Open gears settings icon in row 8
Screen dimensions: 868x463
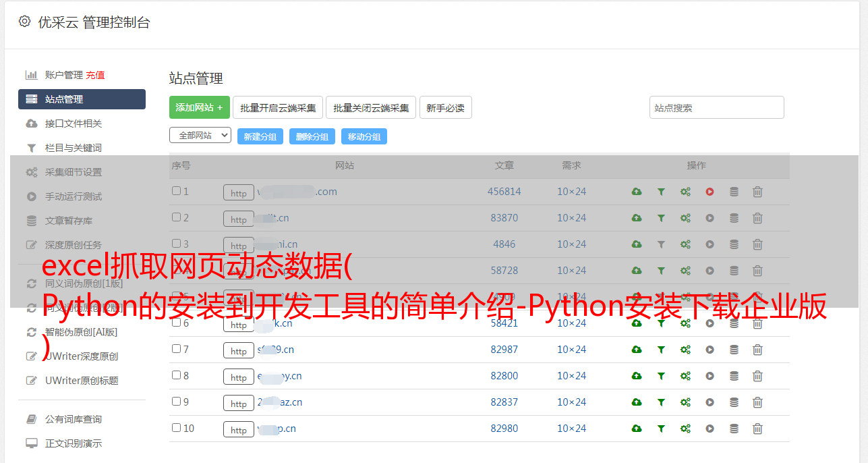[685, 376]
